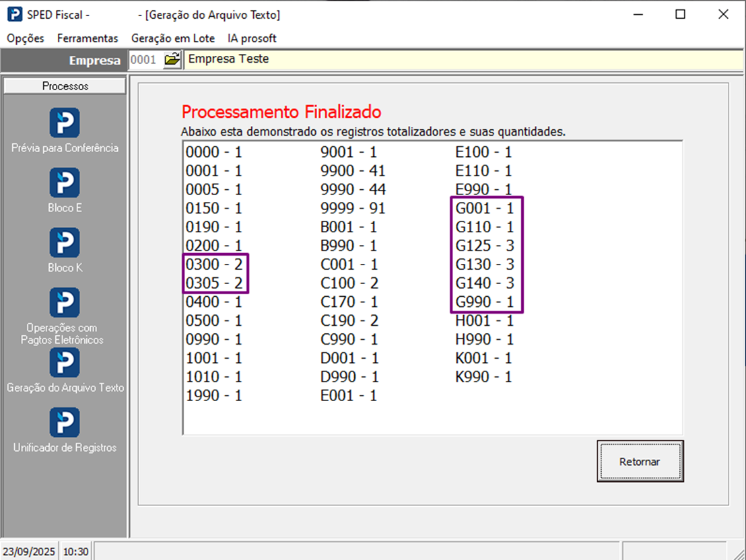746x560 pixels.
Task: Open the Ferramentas menu
Action: (x=88, y=38)
